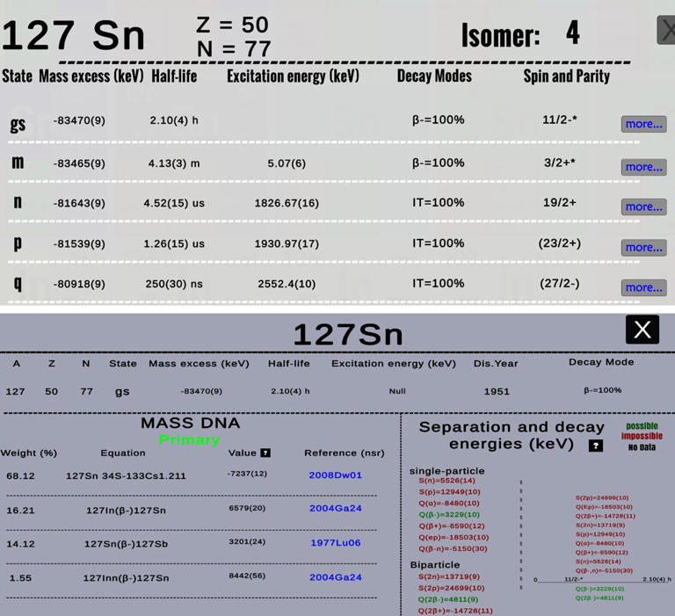Select spin and parity 19/2+
Image resolution: width=675 pixels, height=616 pixels.
[x=559, y=203]
